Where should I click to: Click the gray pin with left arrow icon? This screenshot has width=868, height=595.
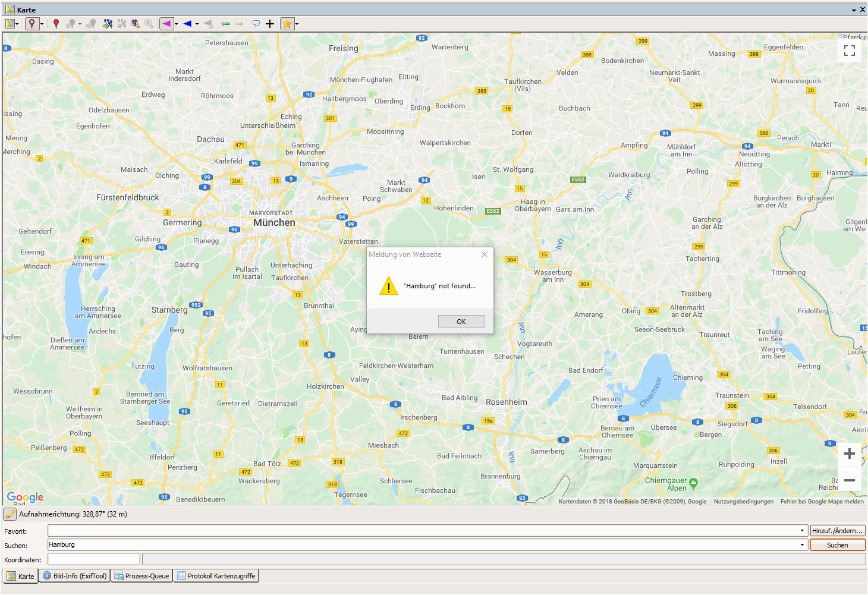(70, 24)
